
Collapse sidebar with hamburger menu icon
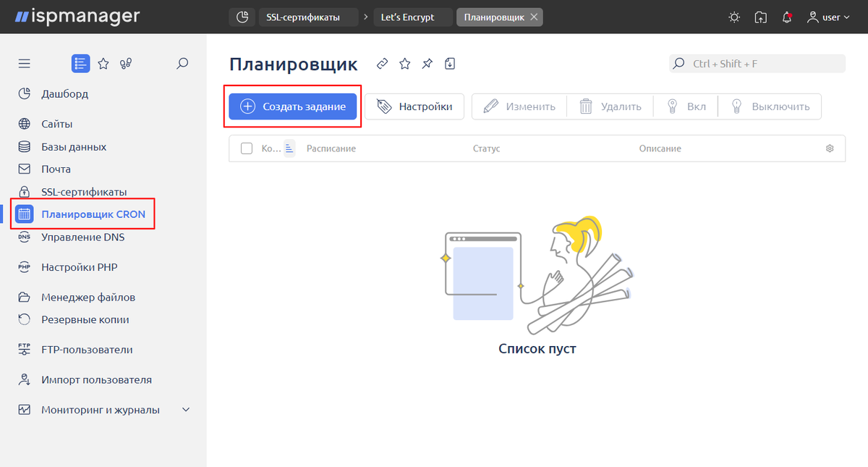pyautogui.click(x=25, y=64)
